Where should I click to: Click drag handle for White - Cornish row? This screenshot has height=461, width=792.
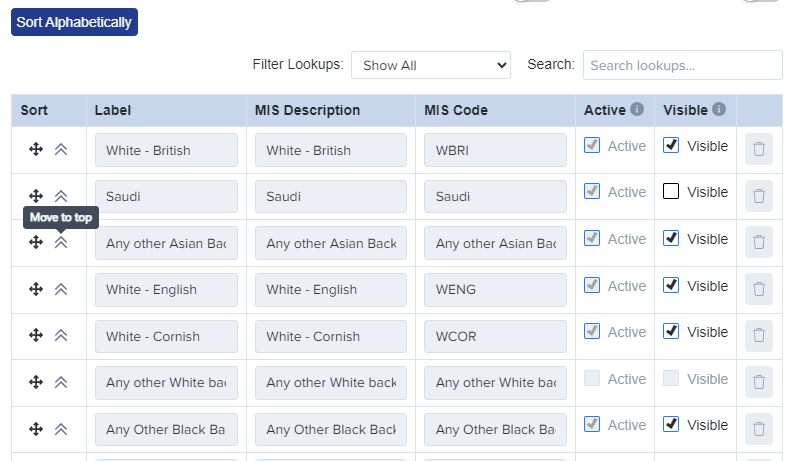36,335
